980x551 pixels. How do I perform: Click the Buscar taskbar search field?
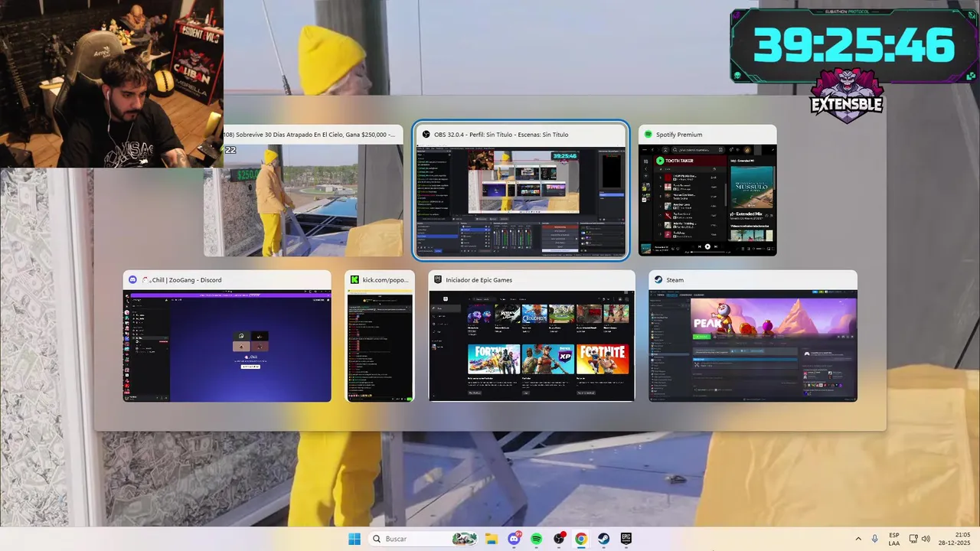point(423,539)
